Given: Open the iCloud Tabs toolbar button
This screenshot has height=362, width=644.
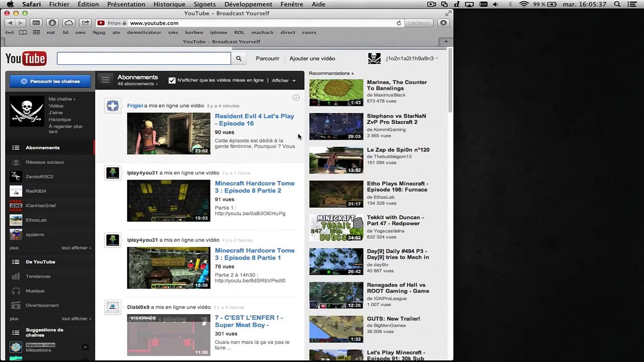Looking at the screenshot, I should pos(68,23).
